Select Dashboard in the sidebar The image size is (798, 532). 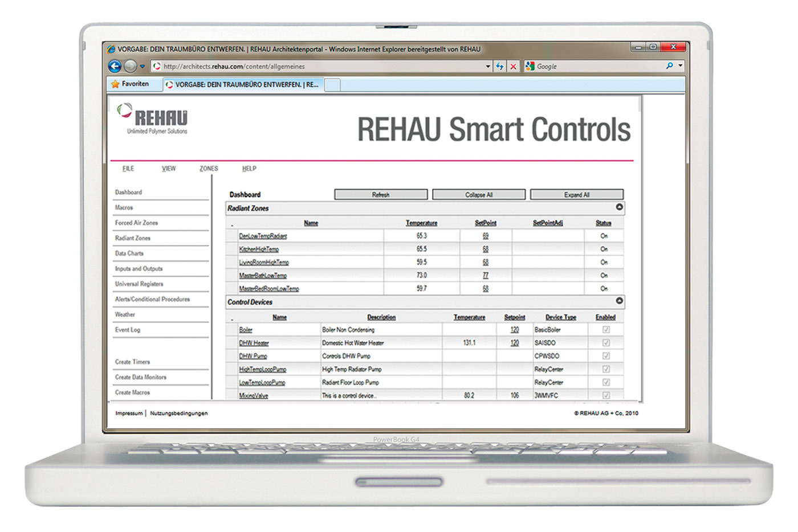pos(128,193)
